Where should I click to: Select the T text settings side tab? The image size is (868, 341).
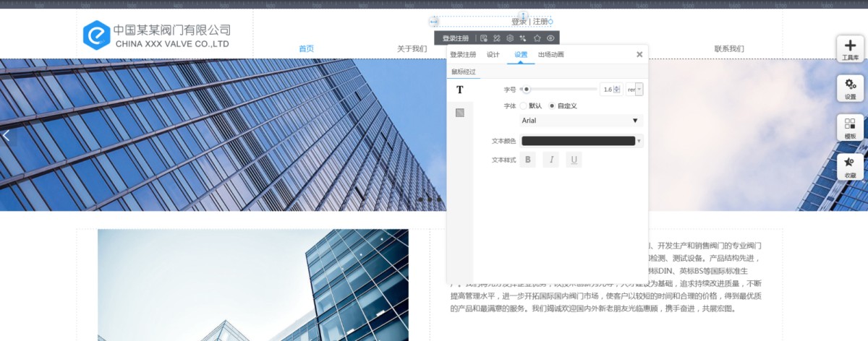[x=459, y=90]
